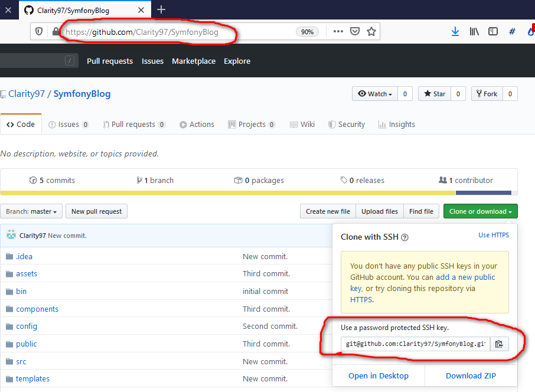This screenshot has height=392, width=535.
Task: Switch to repository Pull requests tab
Action: (134, 125)
